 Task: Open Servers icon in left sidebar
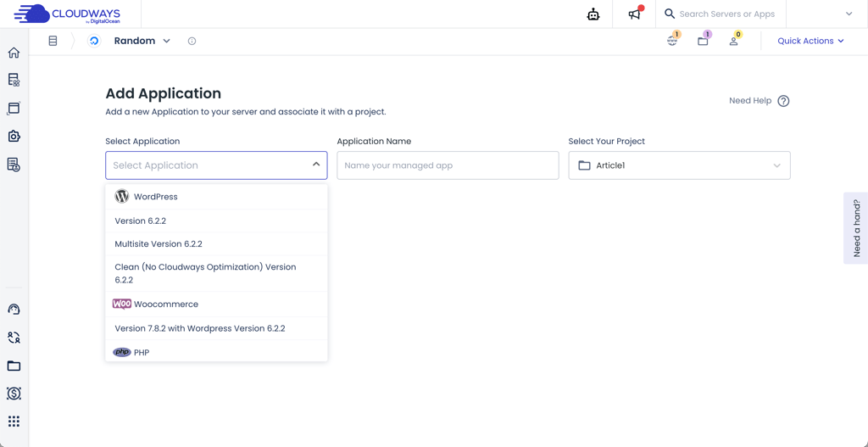[x=14, y=80]
